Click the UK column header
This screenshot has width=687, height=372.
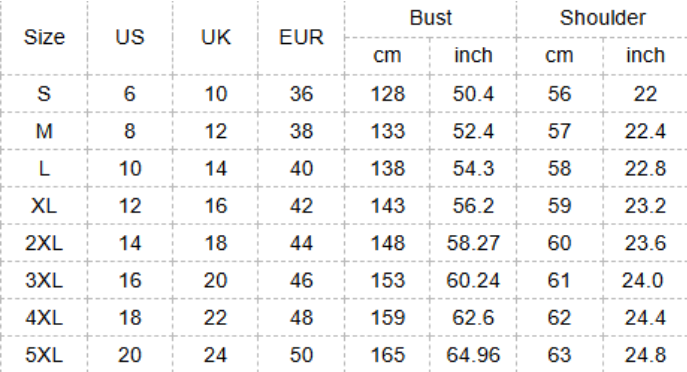[216, 37]
